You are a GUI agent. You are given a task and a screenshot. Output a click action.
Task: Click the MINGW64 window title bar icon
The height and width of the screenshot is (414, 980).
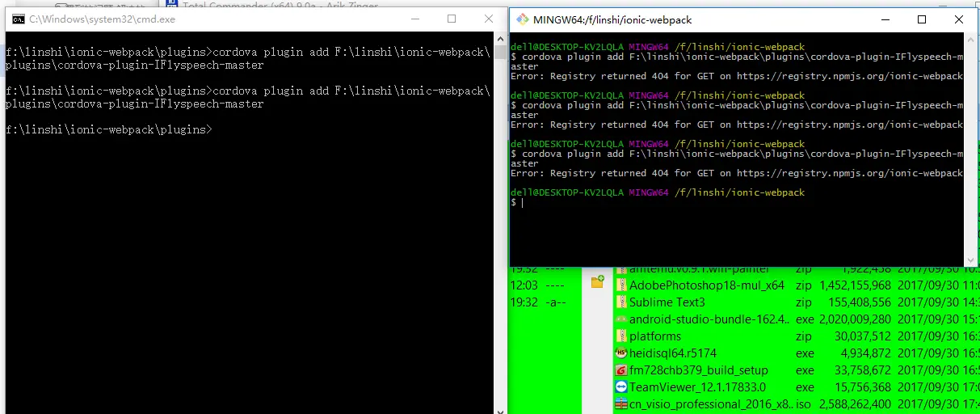[x=523, y=19]
